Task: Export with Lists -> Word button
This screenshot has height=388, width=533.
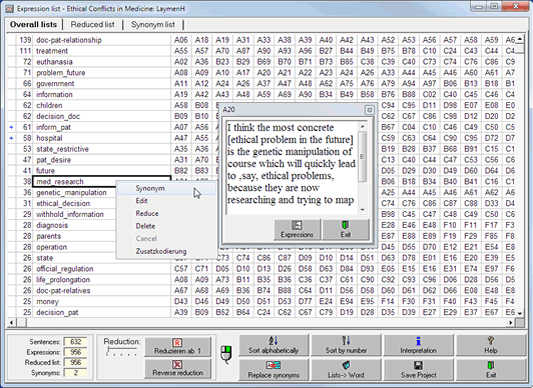Action: (346, 370)
